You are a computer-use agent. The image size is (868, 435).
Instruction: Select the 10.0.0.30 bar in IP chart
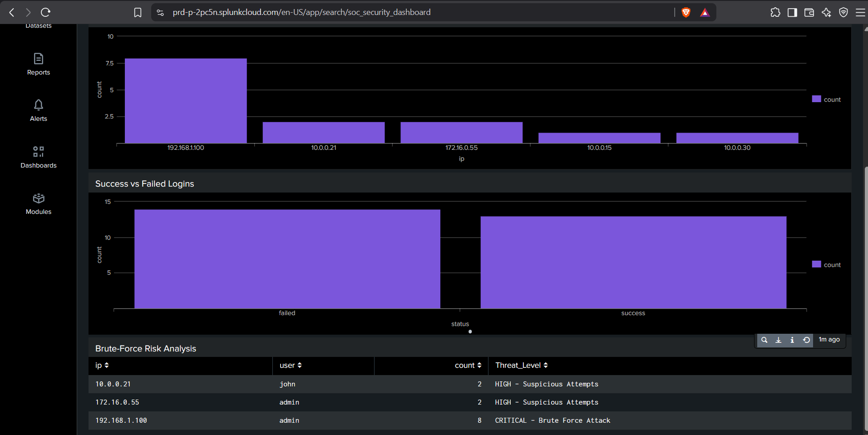[737, 138]
